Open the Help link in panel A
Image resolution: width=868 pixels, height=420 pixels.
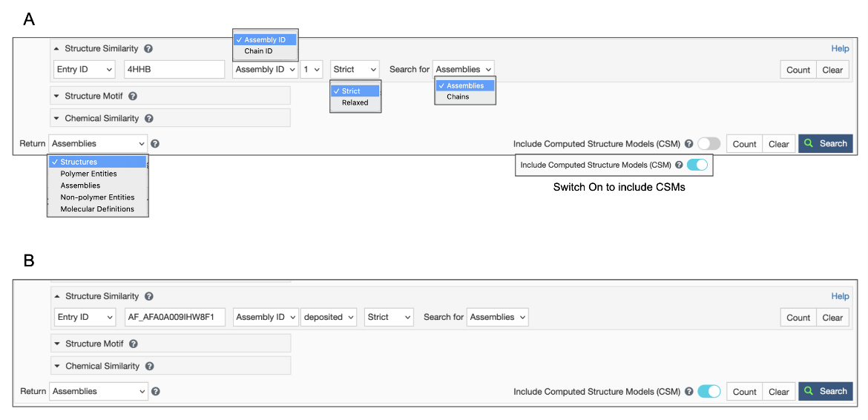840,49
